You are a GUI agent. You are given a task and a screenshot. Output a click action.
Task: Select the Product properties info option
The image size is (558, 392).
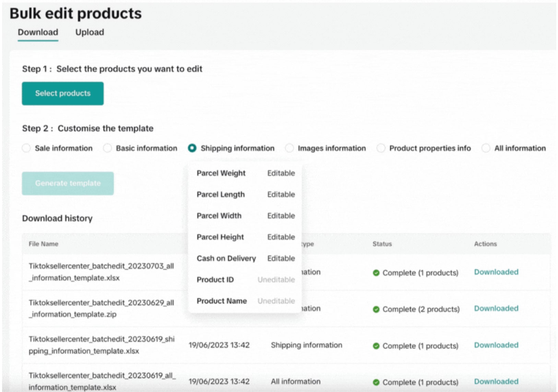coord(381,148)
